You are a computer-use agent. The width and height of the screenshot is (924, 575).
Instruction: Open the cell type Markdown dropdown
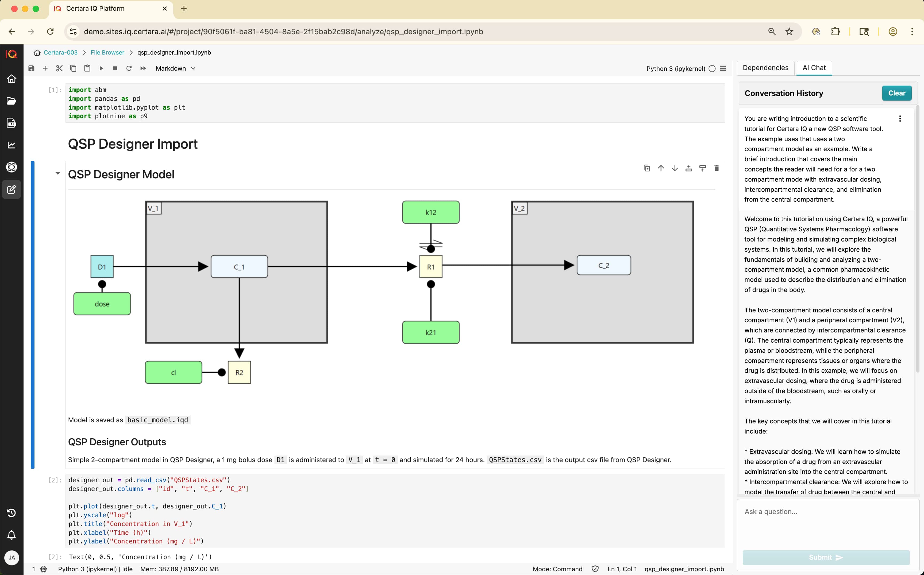coord(175,68)
